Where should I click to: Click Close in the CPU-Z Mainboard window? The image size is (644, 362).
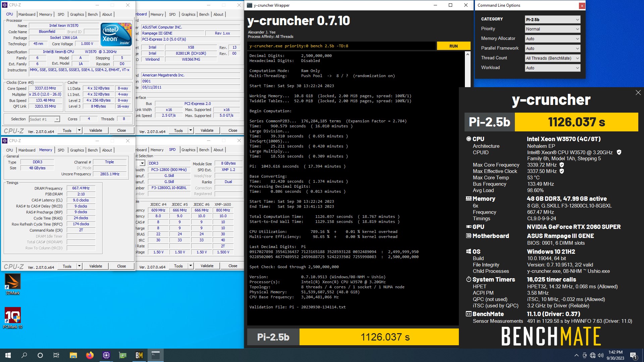(x=233, y=130)
